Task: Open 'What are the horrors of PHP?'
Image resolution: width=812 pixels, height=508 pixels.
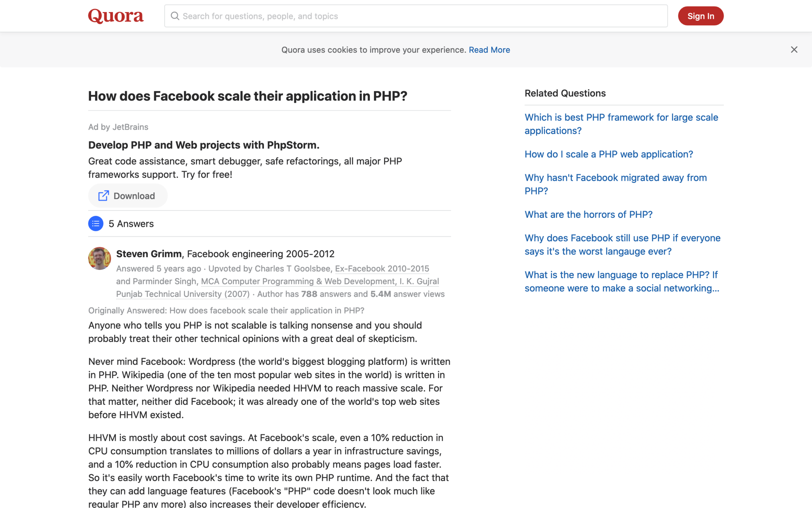Action: 588,214
